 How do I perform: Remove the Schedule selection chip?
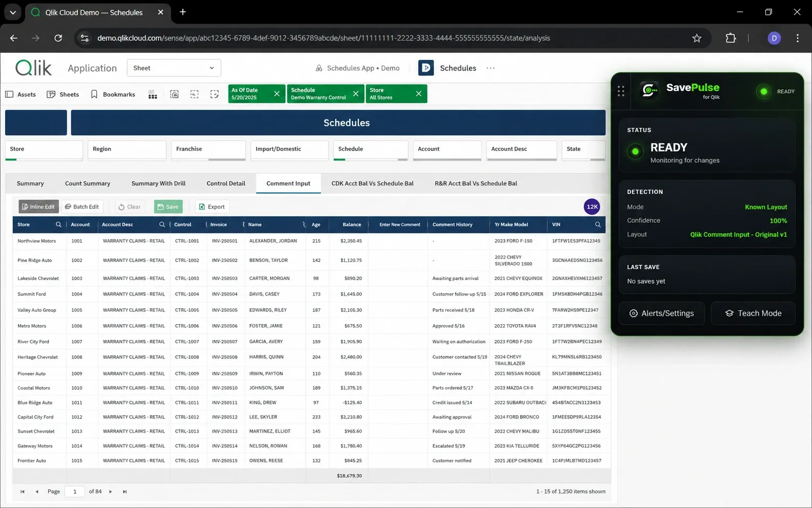click(x=356, y=94)
